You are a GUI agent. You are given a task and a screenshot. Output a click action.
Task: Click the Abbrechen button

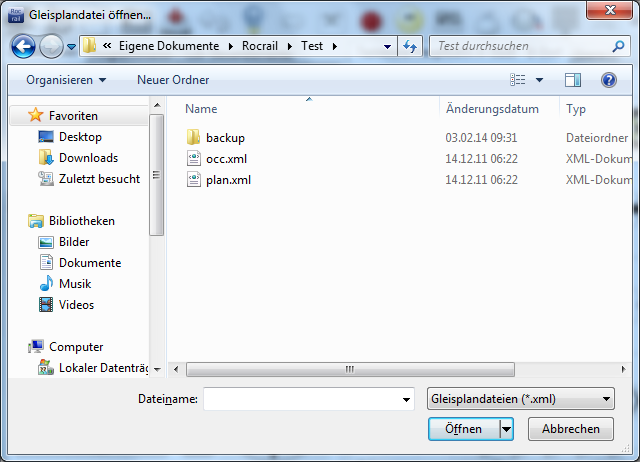tap(571, 429)
